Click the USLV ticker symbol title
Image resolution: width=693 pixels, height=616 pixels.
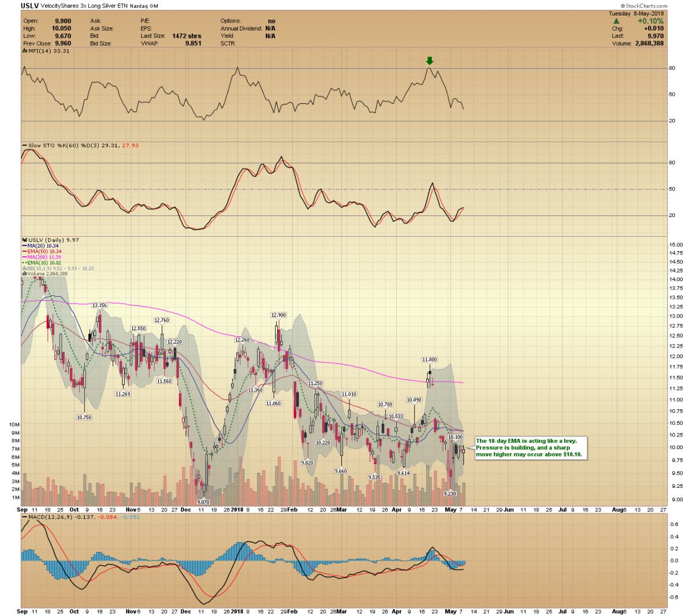[x=30, y=6]
